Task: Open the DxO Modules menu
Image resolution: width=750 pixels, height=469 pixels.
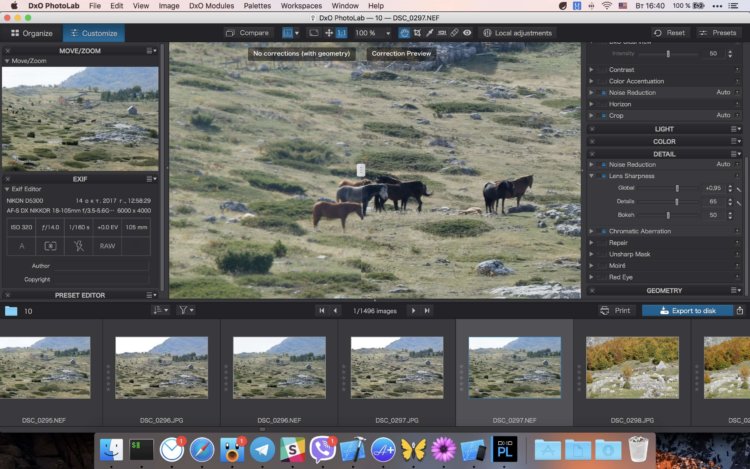Action: pyautogui.click(x=211, y=6)
